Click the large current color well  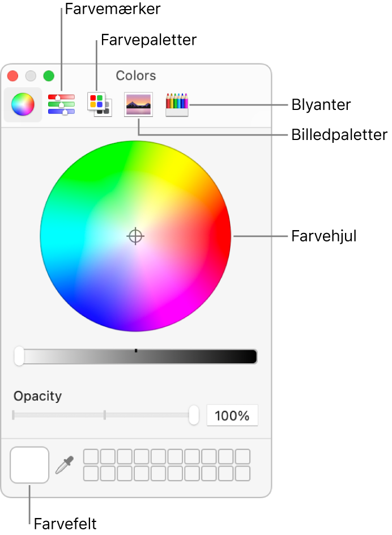pyautogui.click(x=29, y=465)
